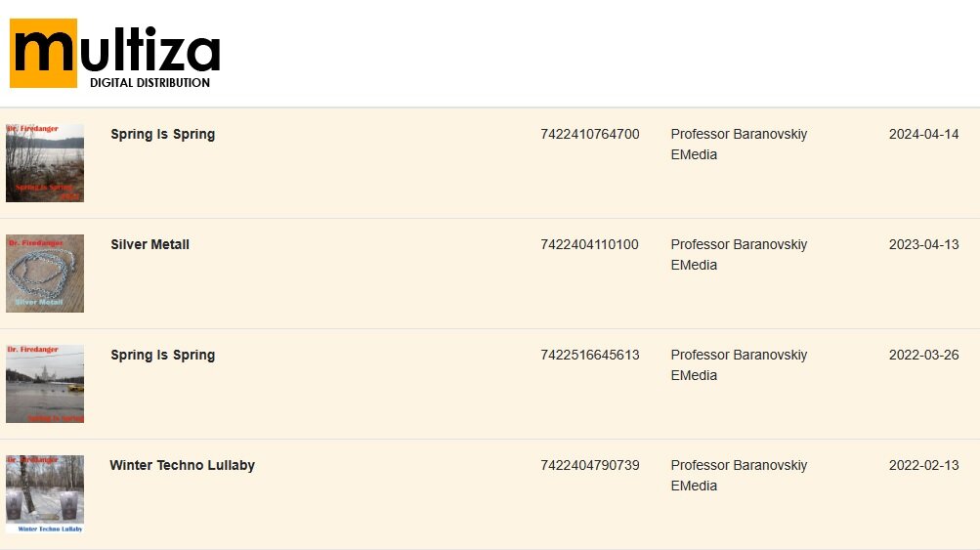Open the Winter Techno Lullaby cover image
The height and width of the screenshot is (550, 980).
click(x=45, y=493)
